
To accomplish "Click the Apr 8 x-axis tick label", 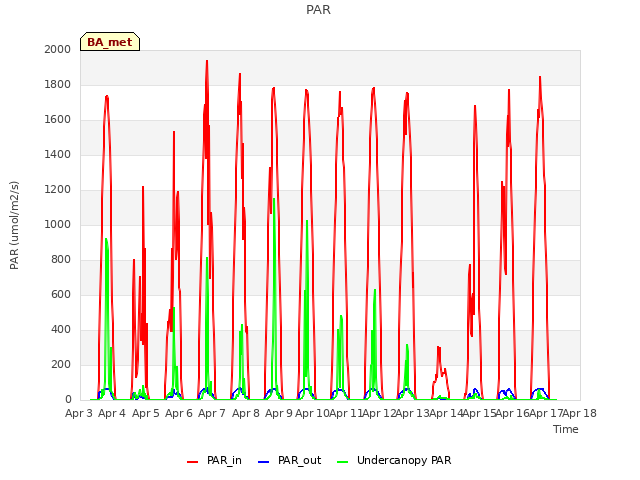I will pos(246,413).
